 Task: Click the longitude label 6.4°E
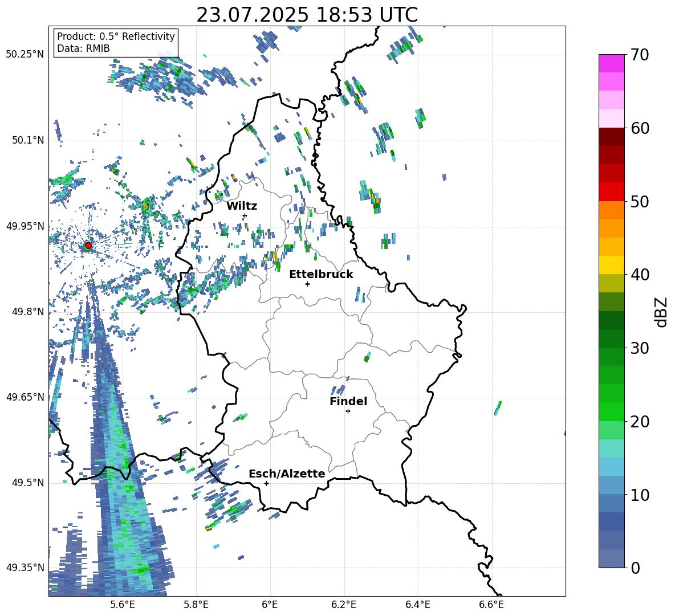click(x=417, y=605)
